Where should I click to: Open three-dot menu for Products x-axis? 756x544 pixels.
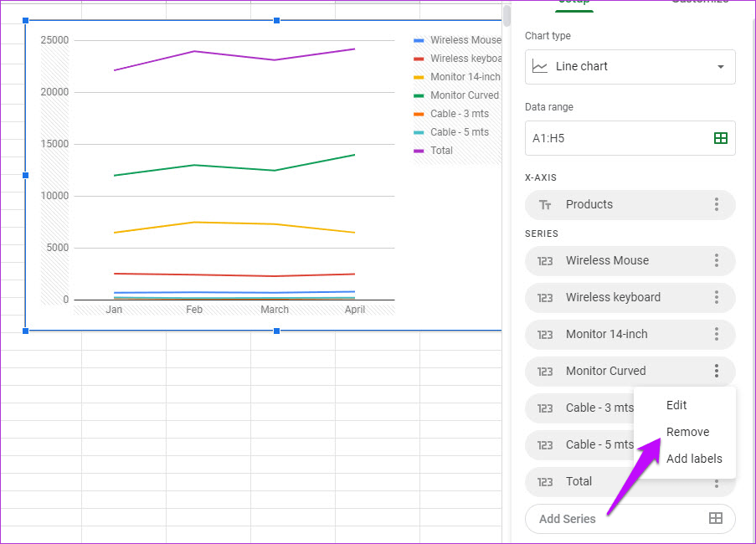click(716, 204)
